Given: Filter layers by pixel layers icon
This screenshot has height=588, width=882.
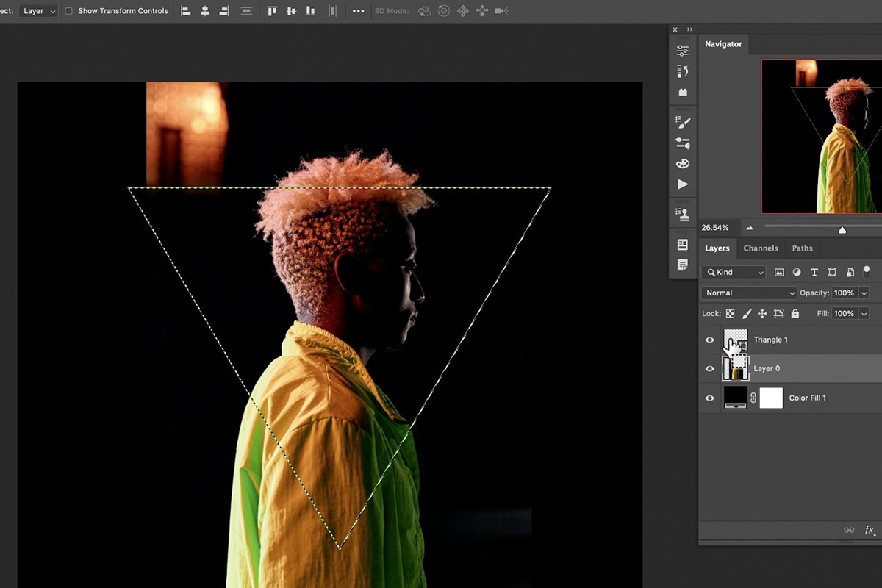Looking at the screenshot, I should point(779,272).
